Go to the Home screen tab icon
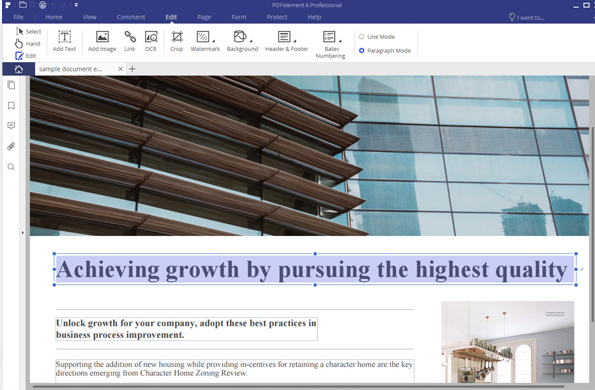595x390 pixels. 19,69
